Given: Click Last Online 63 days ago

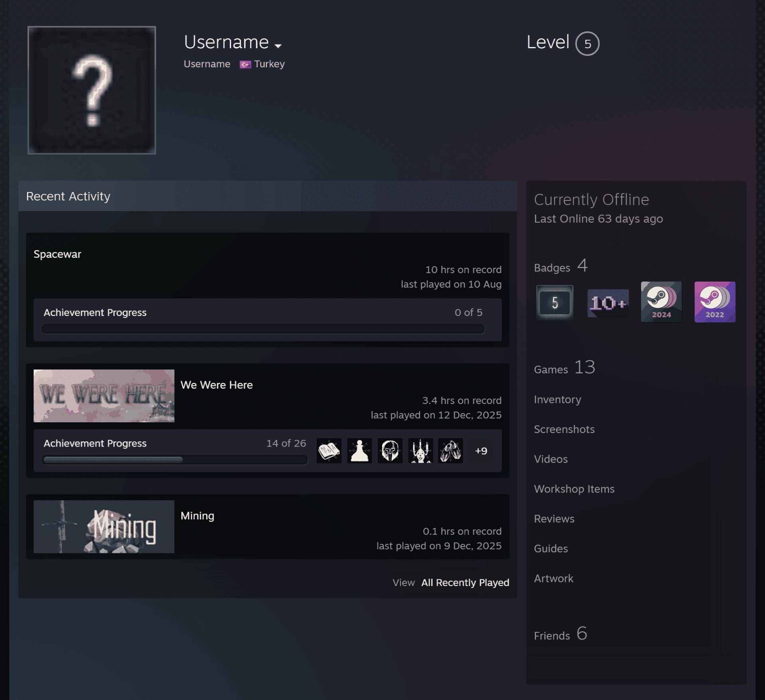Looking at the screenshot, I should coord(598,219).
